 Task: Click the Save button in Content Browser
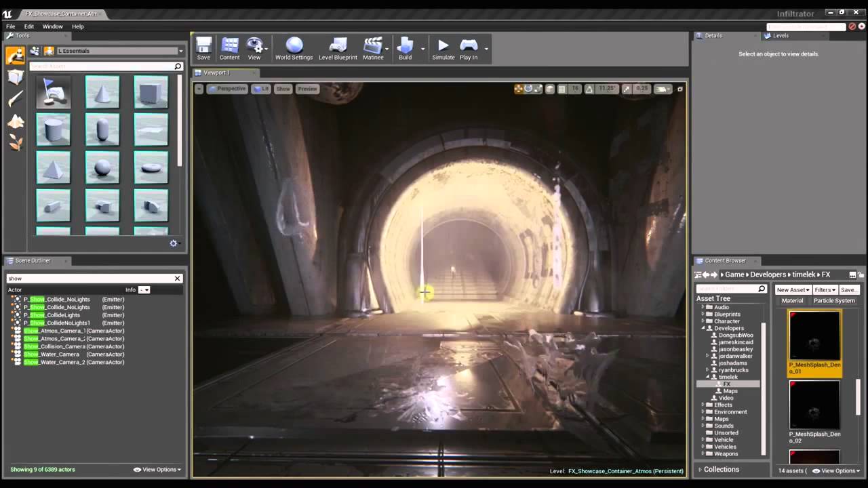(848, 290)
